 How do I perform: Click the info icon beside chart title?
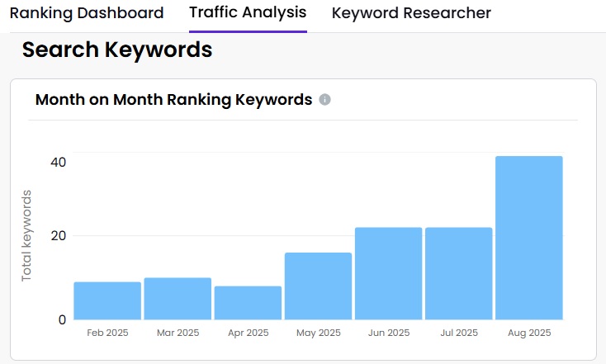(325, 100)
